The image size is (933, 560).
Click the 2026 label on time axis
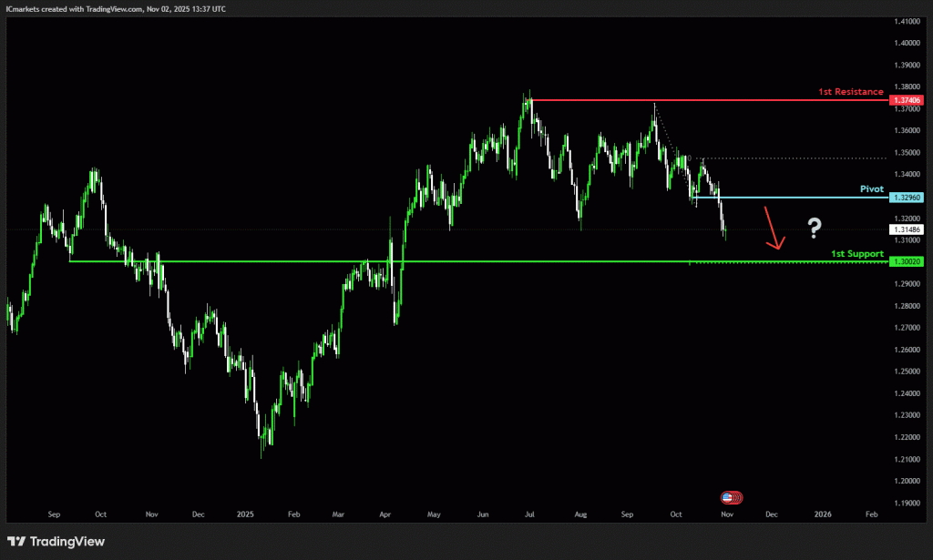click(822, 514)
